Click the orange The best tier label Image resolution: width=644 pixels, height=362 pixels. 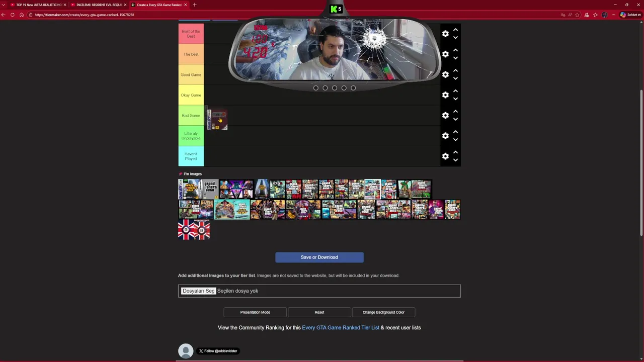coord(191,54)
